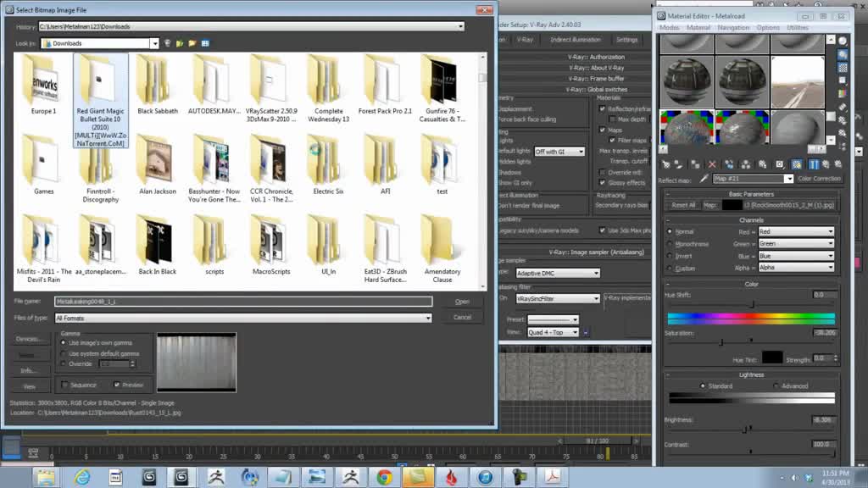Open Adobe Reader from the taskbar
Viewport: 868px width, 488px height.
coord(552,476)
